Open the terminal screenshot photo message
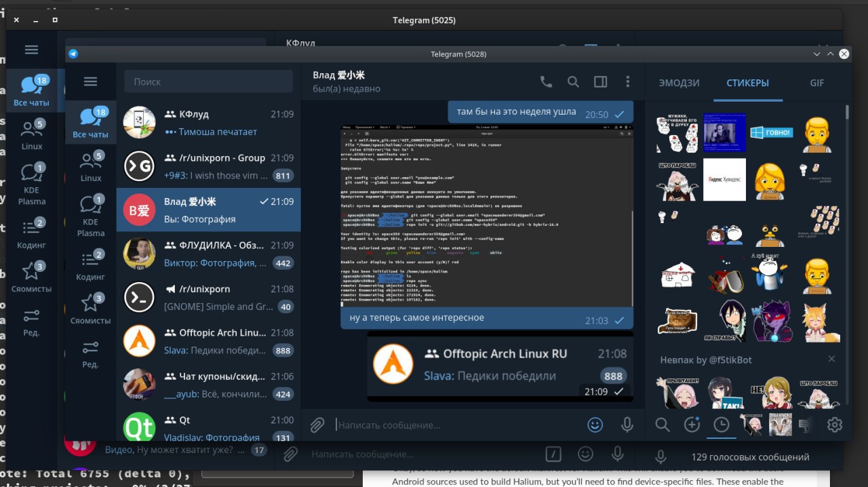Image resolution: width=868 pixels, height=487 pixels. point(487,216)
